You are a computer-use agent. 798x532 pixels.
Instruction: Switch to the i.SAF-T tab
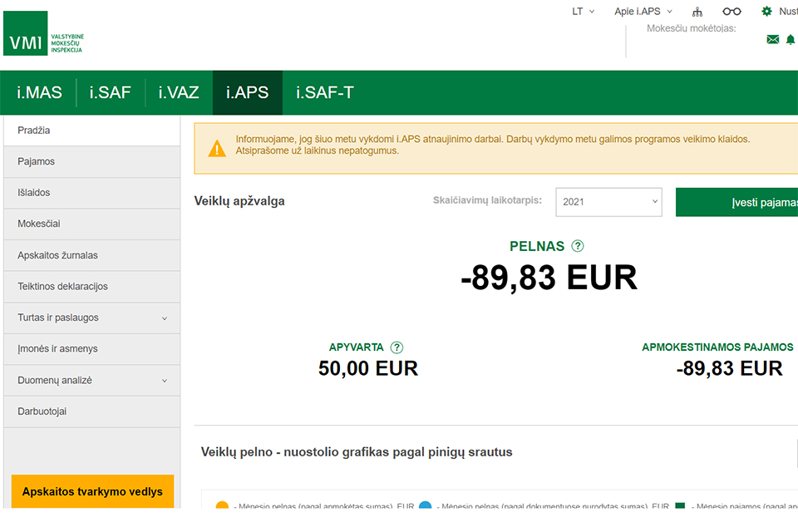click(324, 92)
